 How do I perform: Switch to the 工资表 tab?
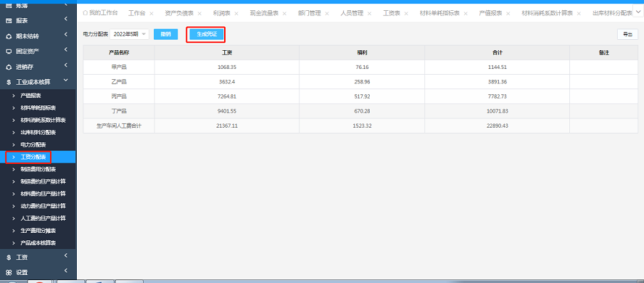(392, 13)
